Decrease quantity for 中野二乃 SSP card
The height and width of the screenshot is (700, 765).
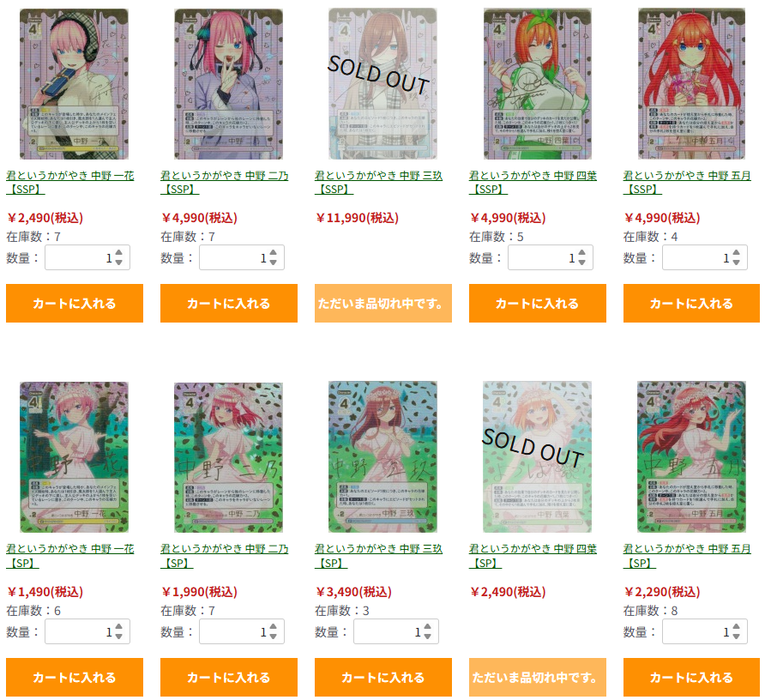click(274, 262)
